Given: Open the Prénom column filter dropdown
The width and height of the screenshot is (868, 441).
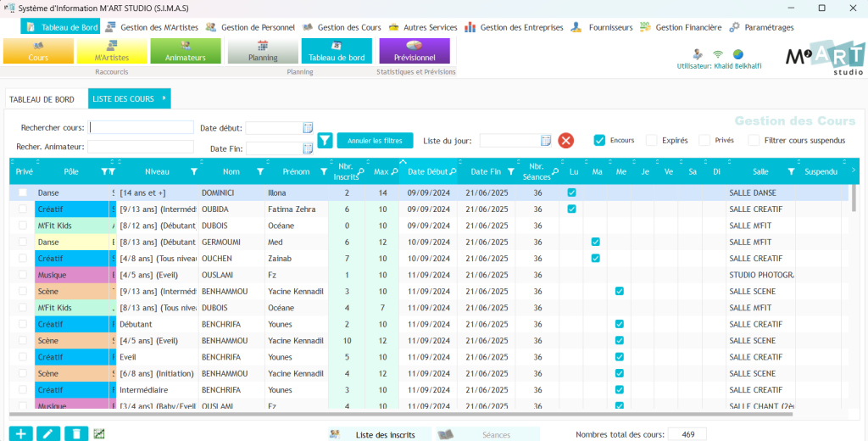Looking at the screenshot, I should point(324,172).
